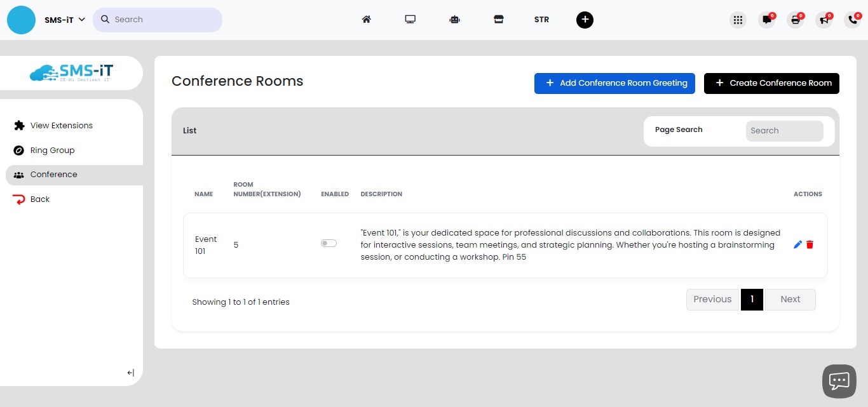Open the apps grid launcher icon

coord(738,20)
